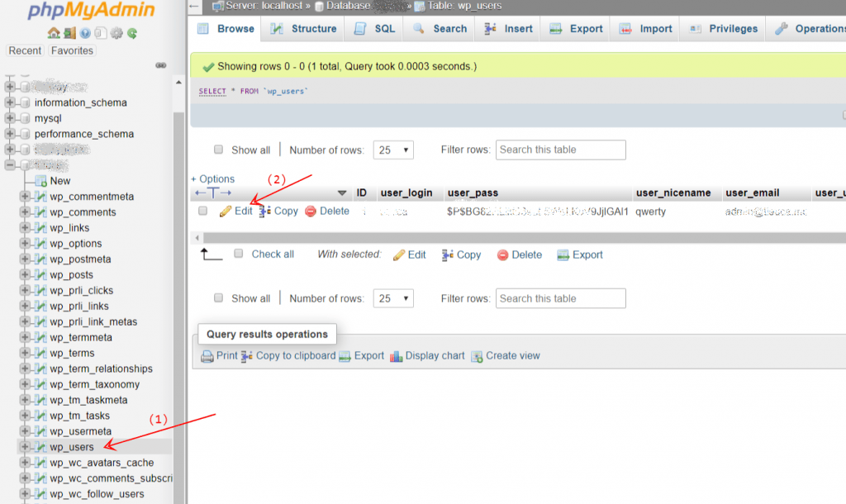Expand the information_schema database node
Screen dimensions: 846x504
pos(11,102)
